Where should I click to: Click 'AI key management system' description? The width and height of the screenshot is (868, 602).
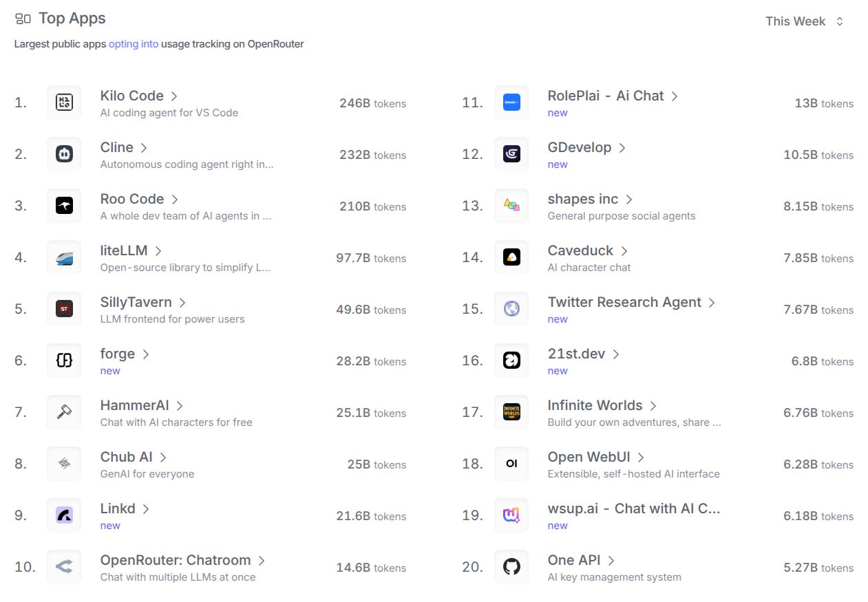point(615,577)
